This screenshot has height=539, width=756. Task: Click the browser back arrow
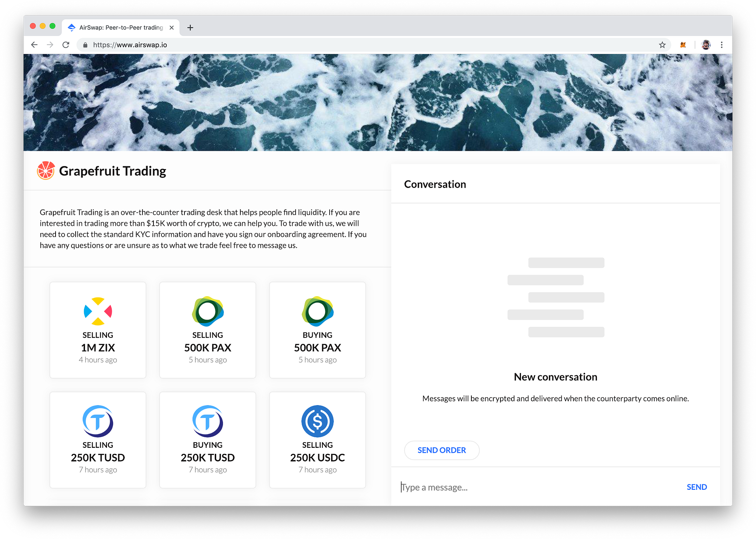point(34,45)
